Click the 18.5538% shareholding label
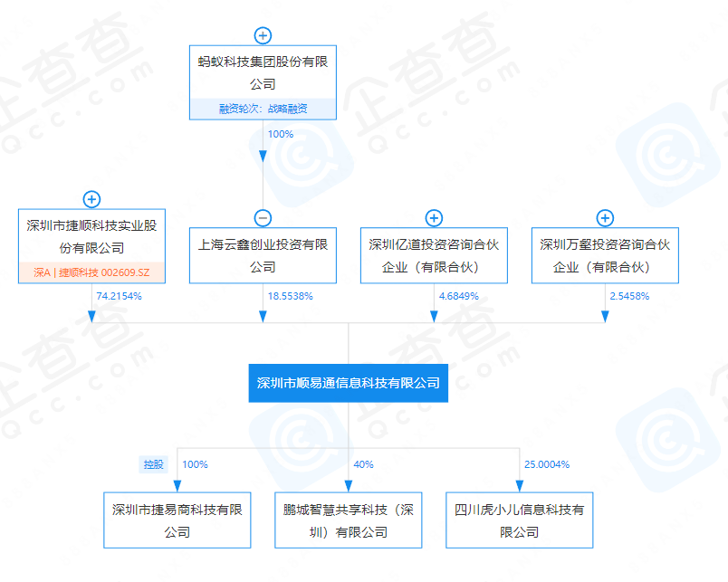Screen dimensions: 728x582 point(290,296)
